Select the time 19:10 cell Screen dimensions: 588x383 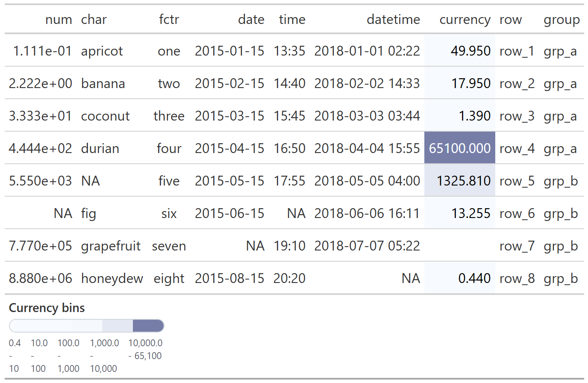[x=289, y=246]
